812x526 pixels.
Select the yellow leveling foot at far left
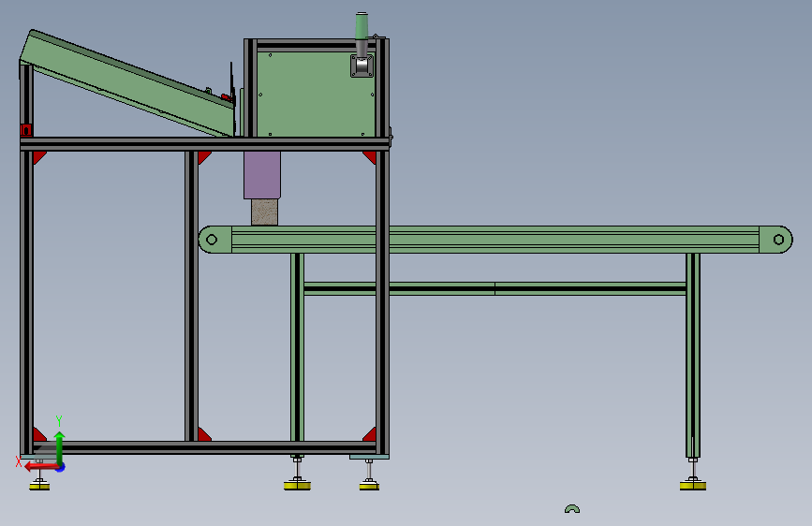point(39,486)
